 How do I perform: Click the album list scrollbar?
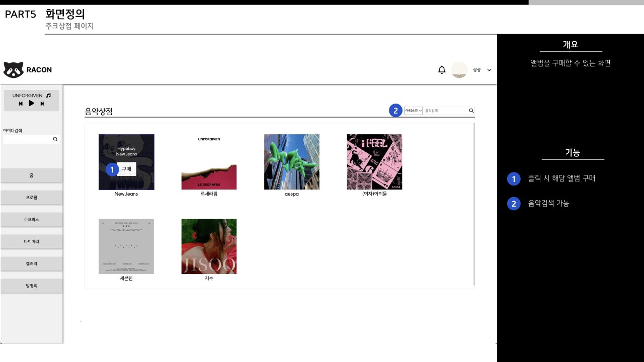pos(474,205)
